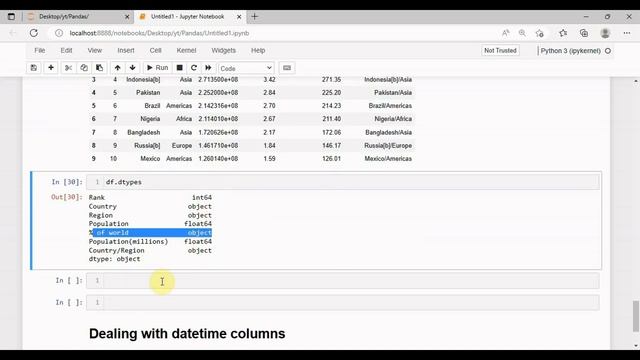Click the 'Country/Region' dtype row

coord(150,251)
